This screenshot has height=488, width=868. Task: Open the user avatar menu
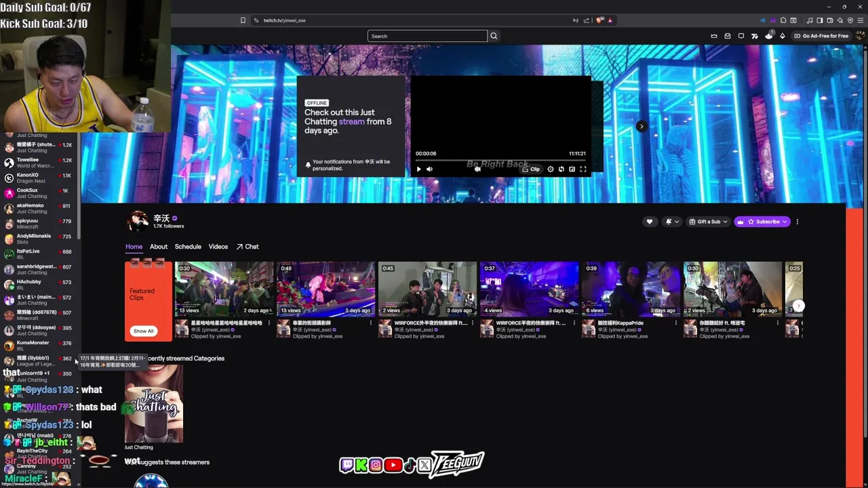click(x=860, y=36)
